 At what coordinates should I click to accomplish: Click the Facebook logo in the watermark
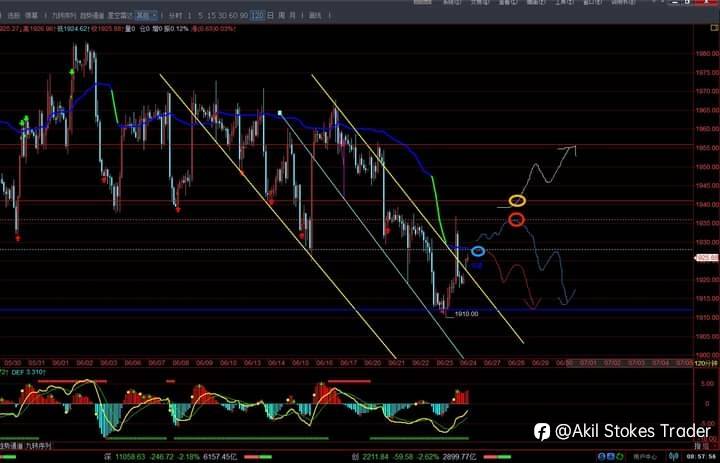click(x=542, y=432)
